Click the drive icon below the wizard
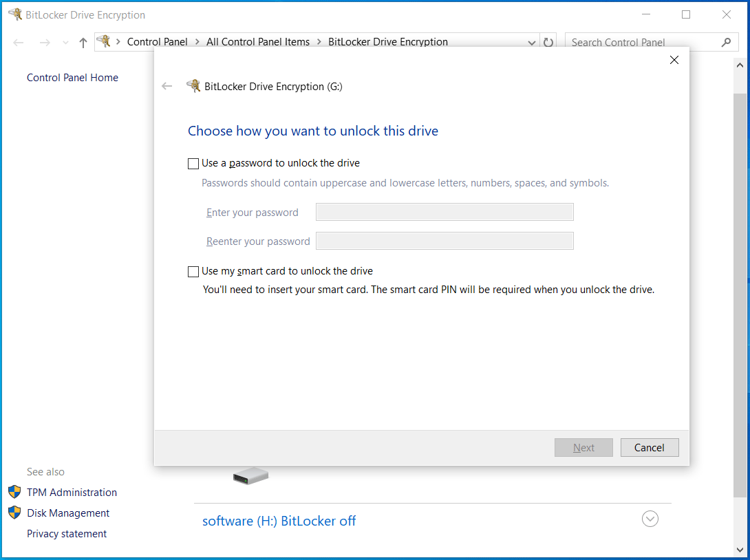Image resolution: width=750 pixels, height=560 pixels. click(250, 476)
